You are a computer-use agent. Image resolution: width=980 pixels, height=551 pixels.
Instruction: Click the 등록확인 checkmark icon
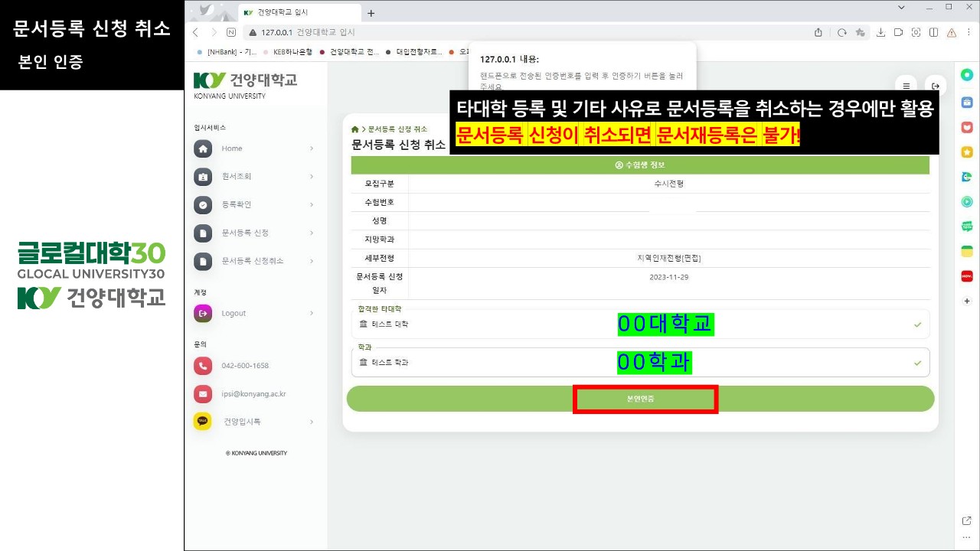pos(203,205)
